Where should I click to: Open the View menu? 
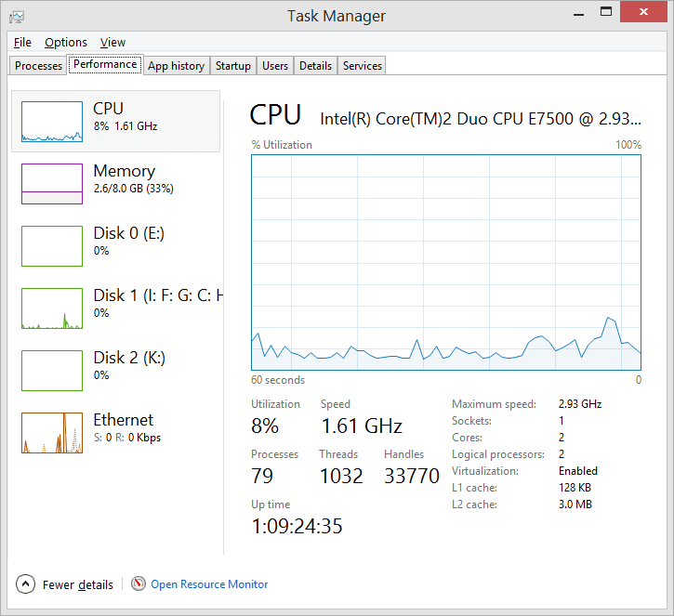(x=112, y=42)
